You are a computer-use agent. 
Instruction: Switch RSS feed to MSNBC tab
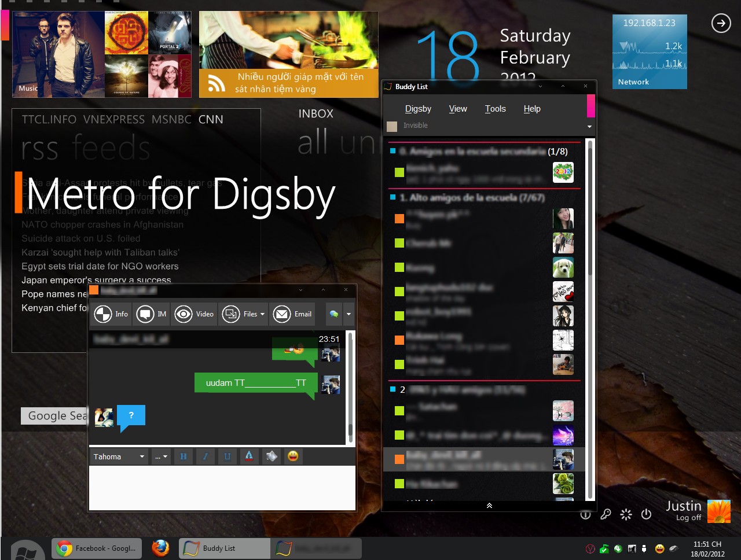[x=171, y=119]
